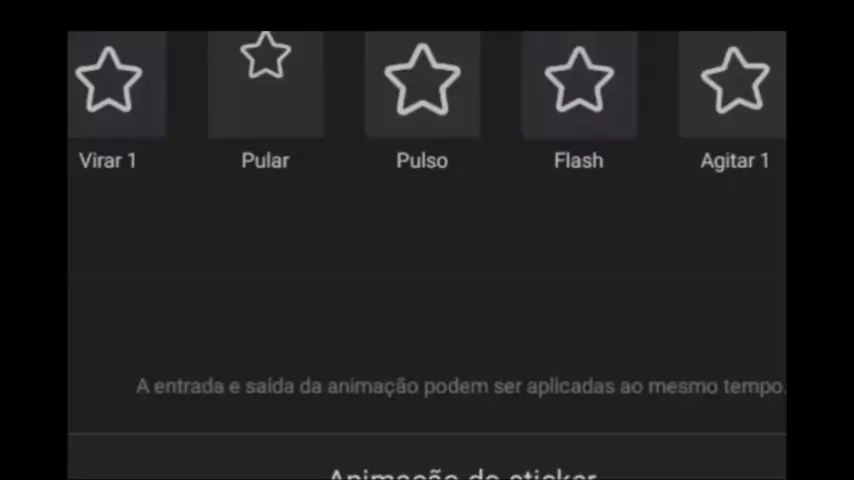Choose the Pular star animation icon

click(x=266, y=54)
